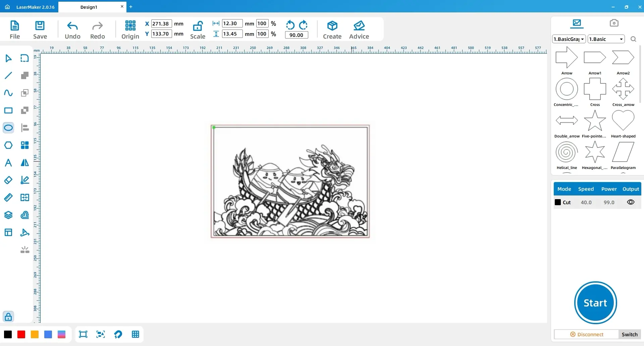The image size is (644, 346).
Task: Click the Switch button
Action: point(630,334)
